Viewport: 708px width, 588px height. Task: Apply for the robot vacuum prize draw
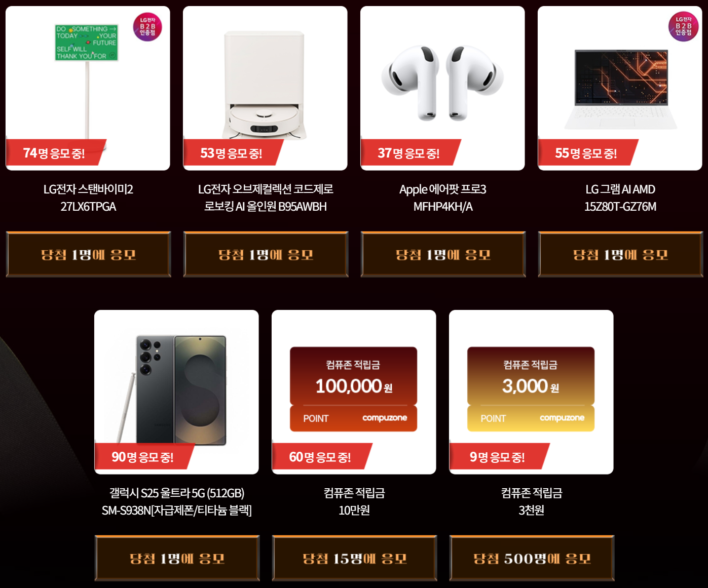click(x=266, y=254)
